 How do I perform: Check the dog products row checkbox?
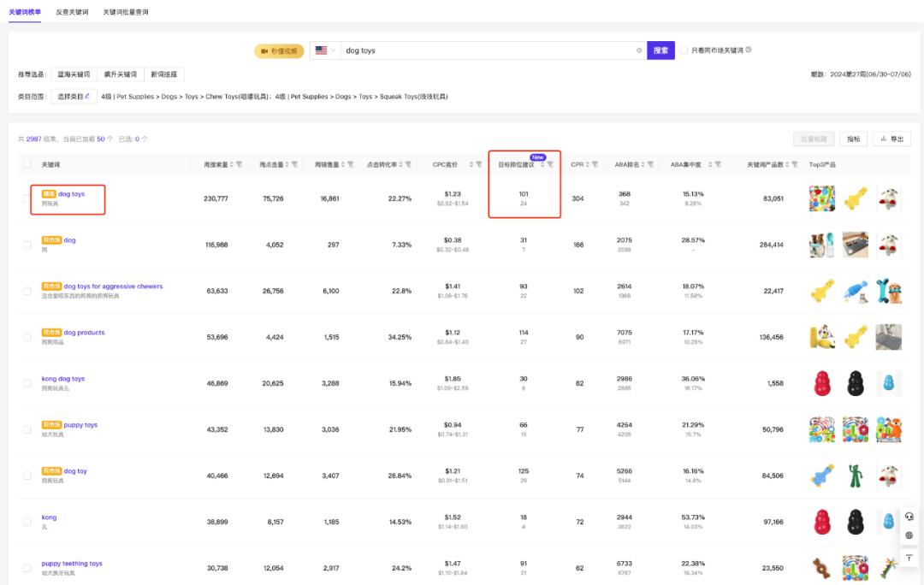point(27,337)
